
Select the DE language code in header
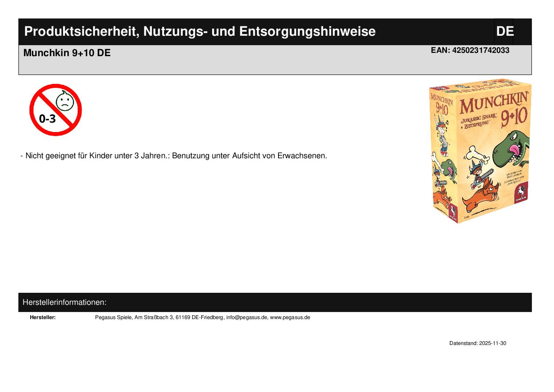coord(504,32)
